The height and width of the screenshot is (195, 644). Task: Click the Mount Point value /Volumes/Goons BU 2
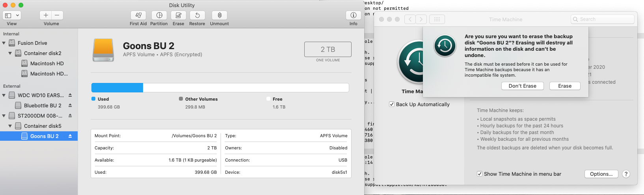click(x=194, y=136)
